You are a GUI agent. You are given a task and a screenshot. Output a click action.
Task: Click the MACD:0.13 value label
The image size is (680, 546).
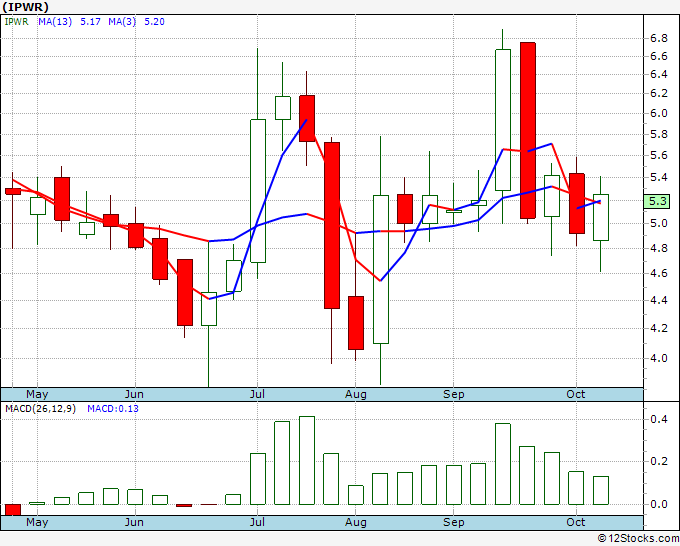click(x=113, y=409)
